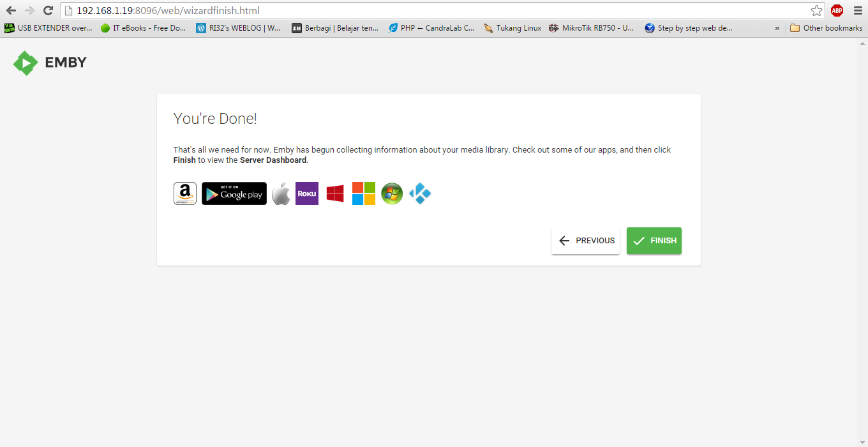Open the red Windows Phone app icon
The height and width of the screenshot is (447, 868).
pyautogui.click(x=335, y=193)
